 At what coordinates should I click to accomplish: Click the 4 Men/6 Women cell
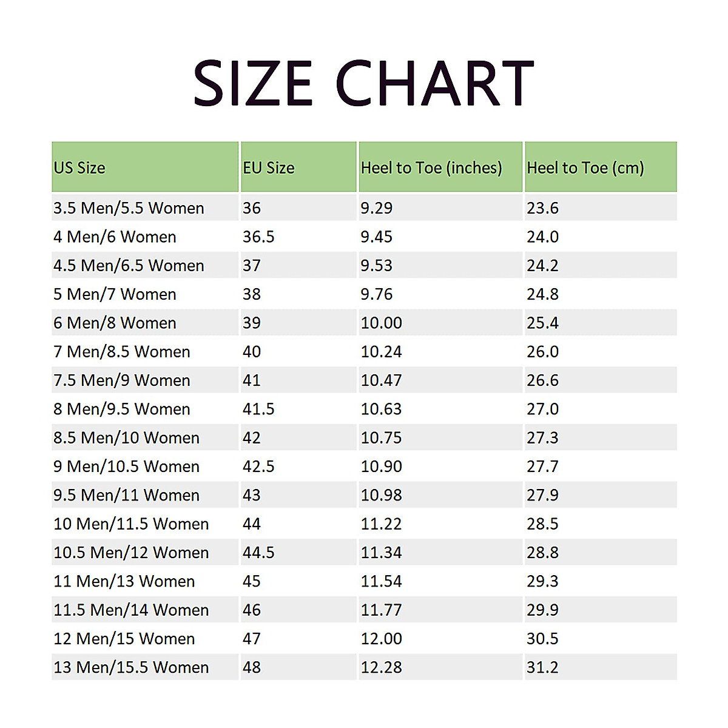115,237
